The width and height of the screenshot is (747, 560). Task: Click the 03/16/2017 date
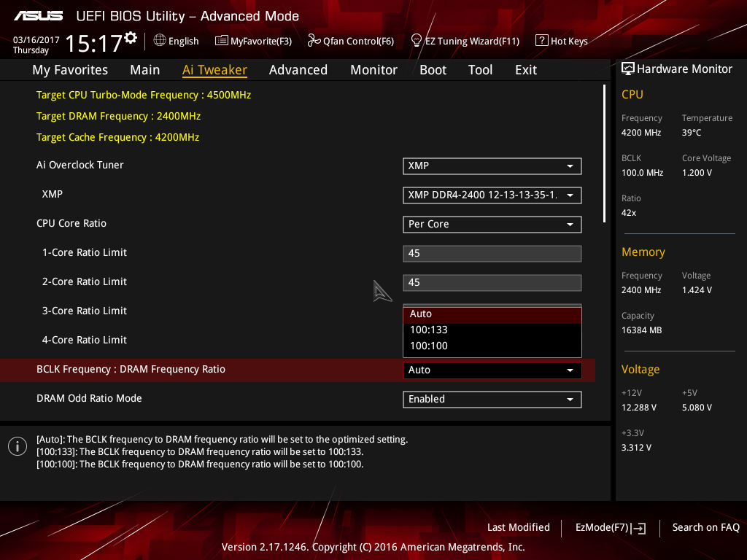[x=36, y=40]
